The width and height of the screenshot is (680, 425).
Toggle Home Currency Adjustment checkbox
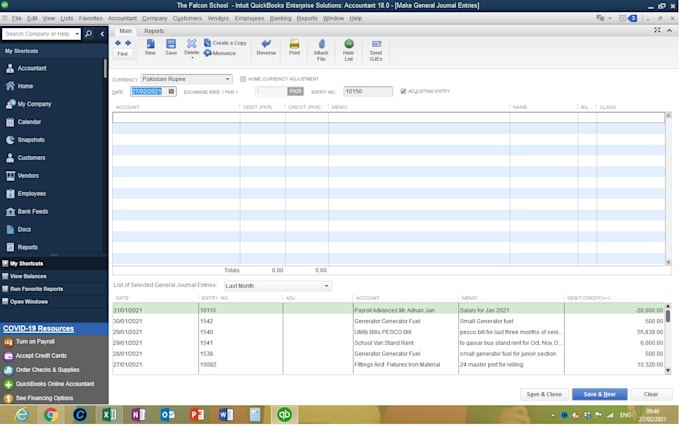click(x=243, y=79)
